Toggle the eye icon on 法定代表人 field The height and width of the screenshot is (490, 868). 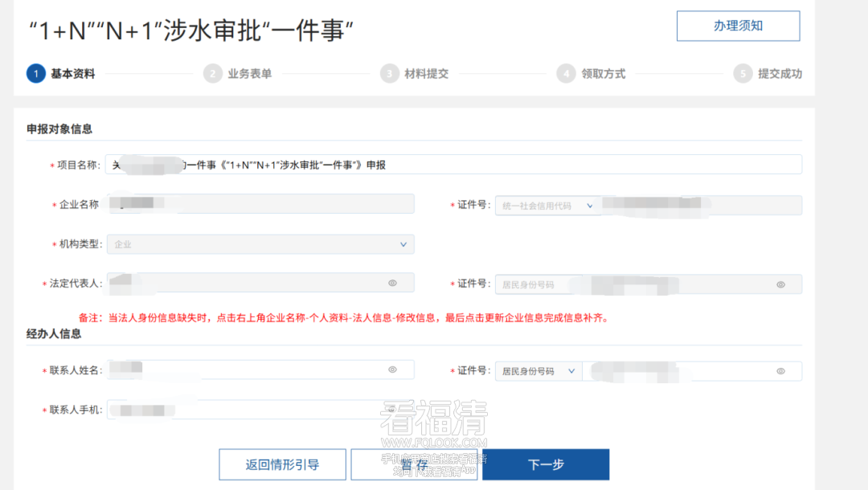(x=392, y=282)
